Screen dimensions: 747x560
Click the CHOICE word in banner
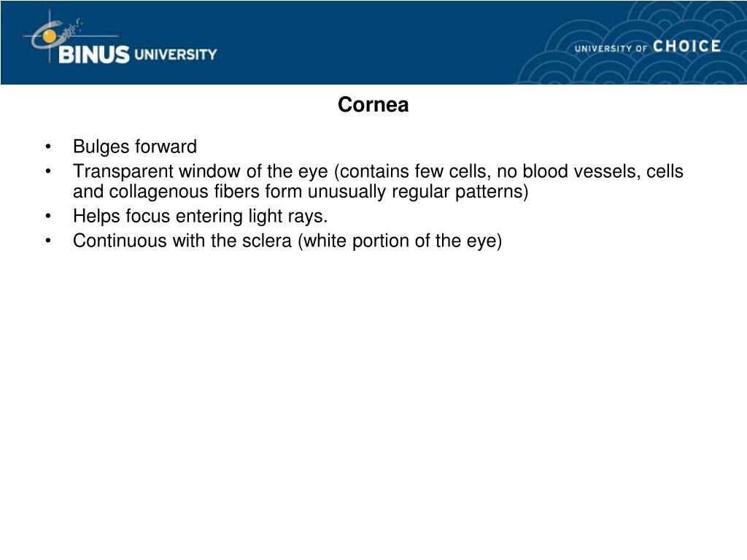click(686, 46)
